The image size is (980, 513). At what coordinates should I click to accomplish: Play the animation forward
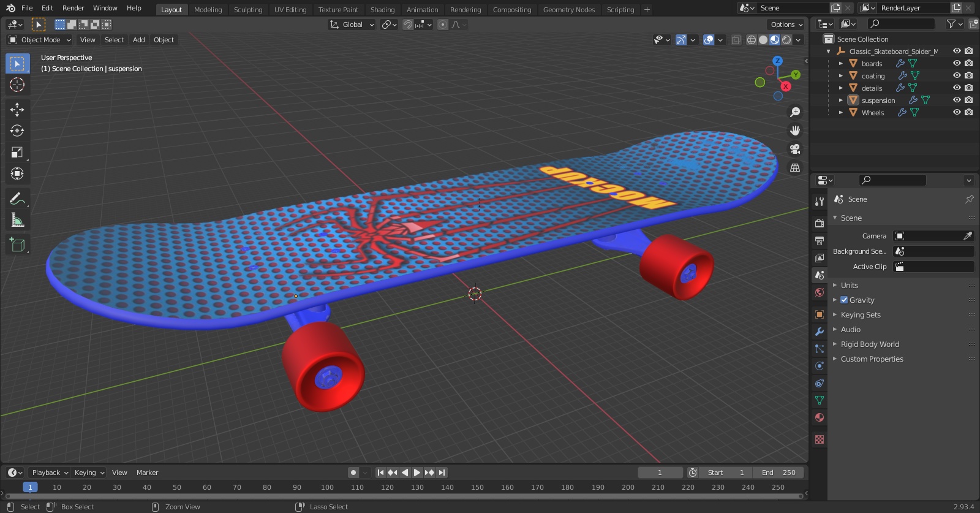point(417,473)
